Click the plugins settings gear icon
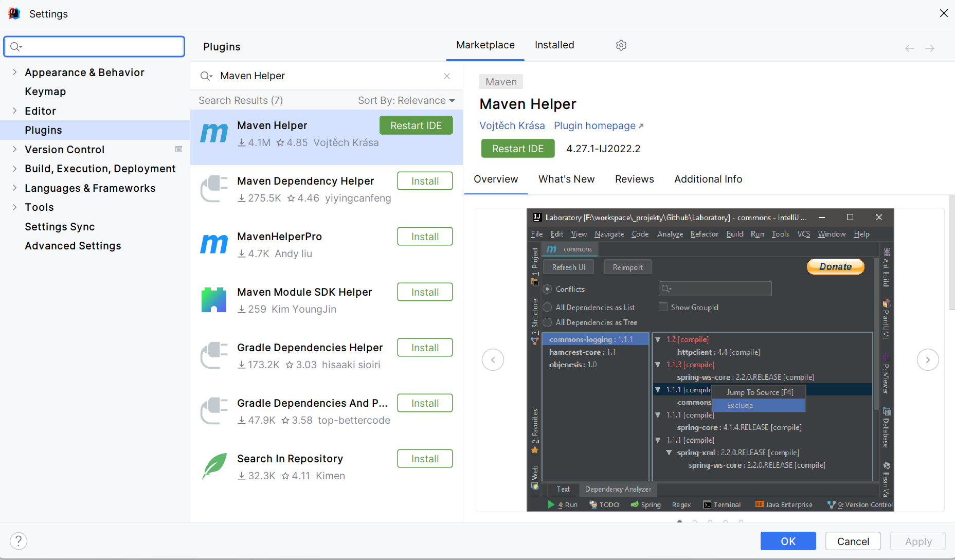The height and width of the screenshot is (560, 955). (x=621, y=45)
